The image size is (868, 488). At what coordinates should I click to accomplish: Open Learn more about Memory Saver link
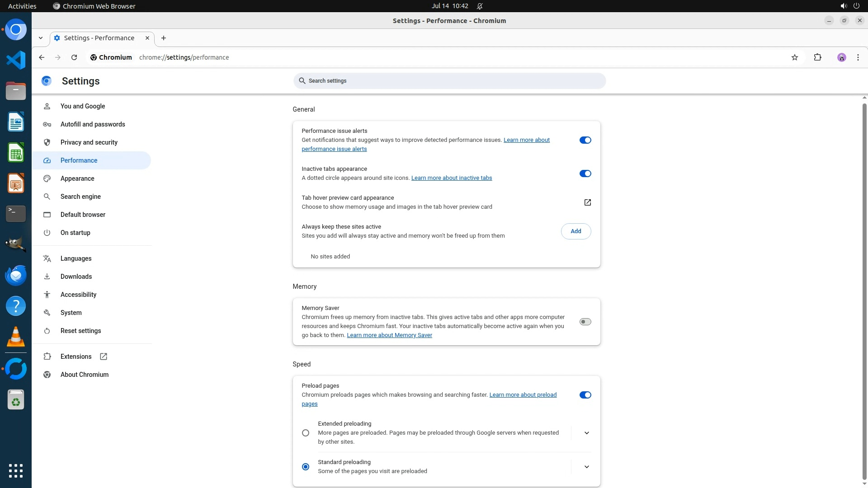coord(389,335)
